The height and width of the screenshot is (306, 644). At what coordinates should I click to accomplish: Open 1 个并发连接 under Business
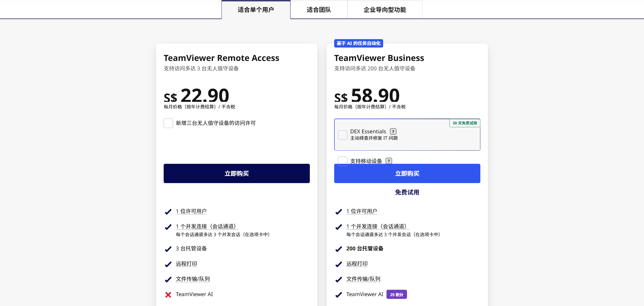tap(378, 226)
